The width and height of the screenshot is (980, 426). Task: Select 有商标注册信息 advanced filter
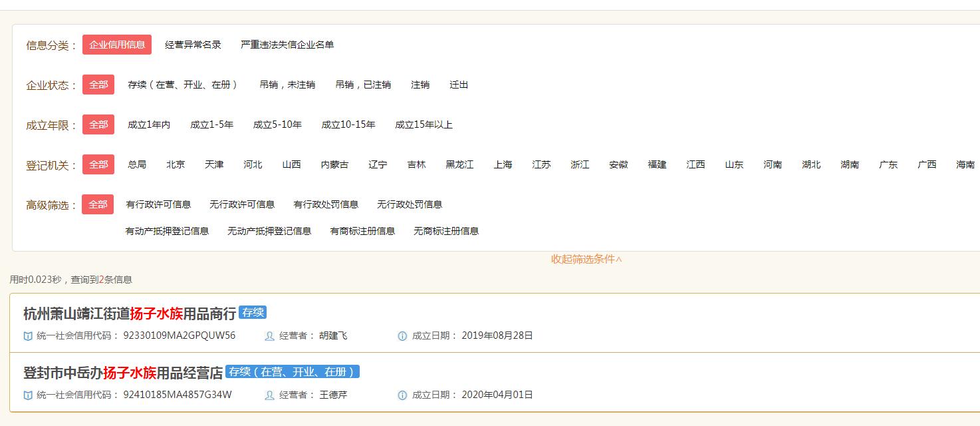[361, 231]
